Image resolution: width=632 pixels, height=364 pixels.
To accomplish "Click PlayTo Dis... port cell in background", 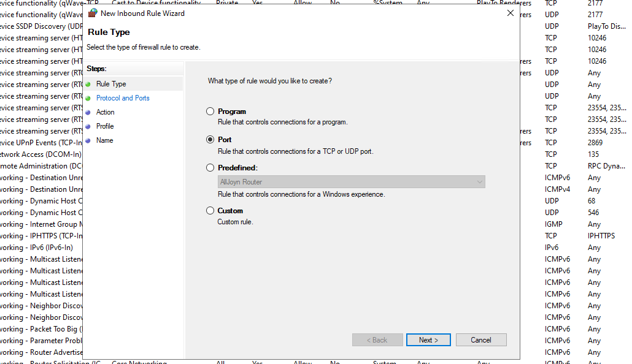I will 607,26.
